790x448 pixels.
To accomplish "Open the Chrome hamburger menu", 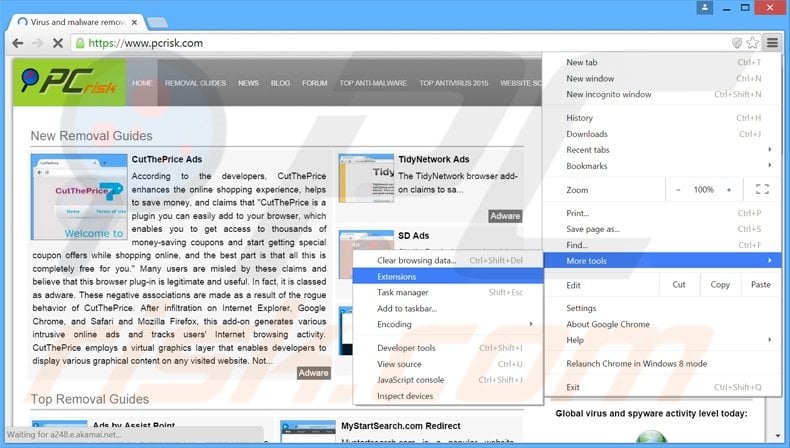I will (772, 43).
